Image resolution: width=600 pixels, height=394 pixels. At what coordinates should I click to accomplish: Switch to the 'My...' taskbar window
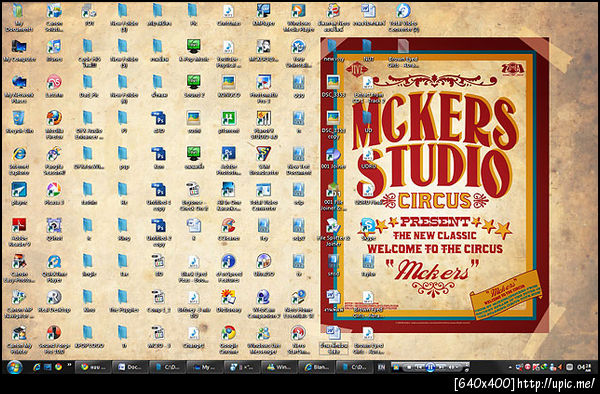point(205,367)
